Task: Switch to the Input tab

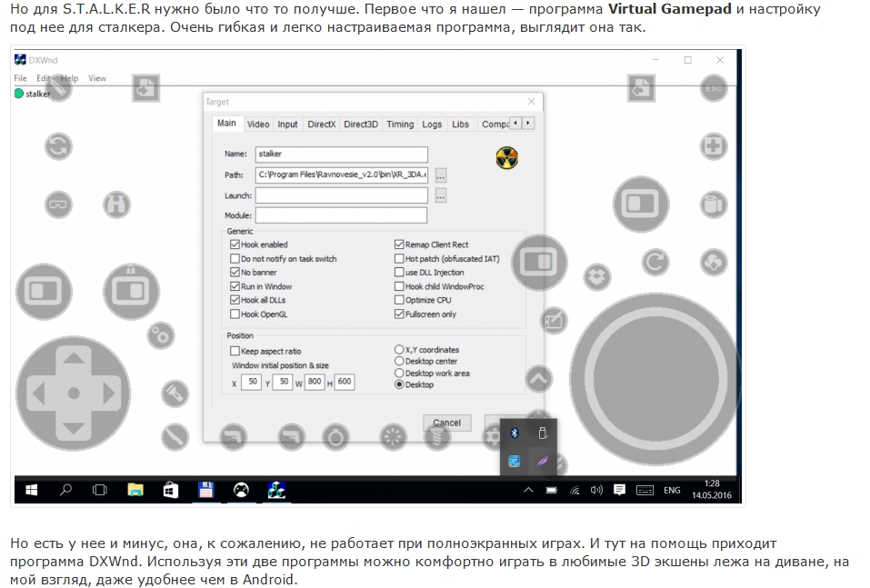Action: click(x=287, y=125)
